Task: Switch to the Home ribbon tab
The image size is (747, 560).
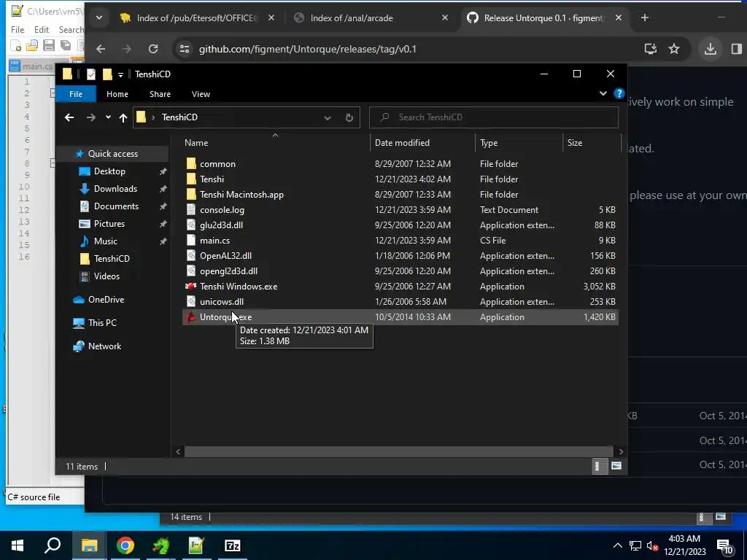Action: pos(117,94)
